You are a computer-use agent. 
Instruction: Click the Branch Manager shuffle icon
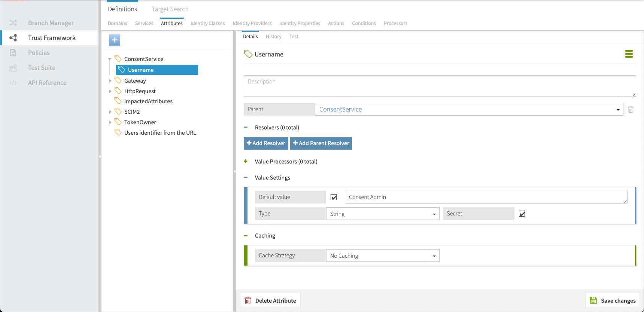(13, 23)
